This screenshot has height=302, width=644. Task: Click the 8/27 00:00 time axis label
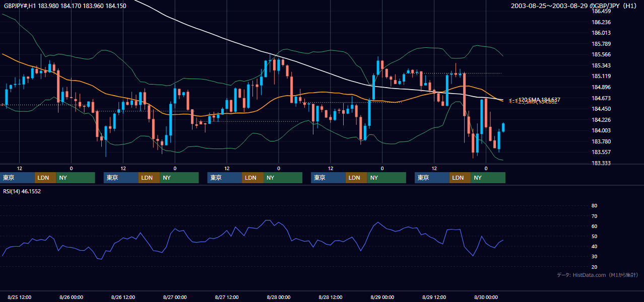[175, 297]
